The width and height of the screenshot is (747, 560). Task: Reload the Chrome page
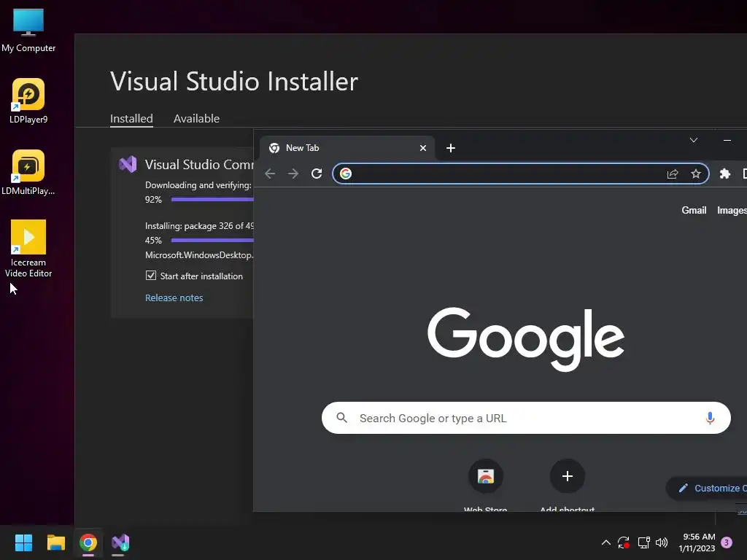(x=317, y=174)
